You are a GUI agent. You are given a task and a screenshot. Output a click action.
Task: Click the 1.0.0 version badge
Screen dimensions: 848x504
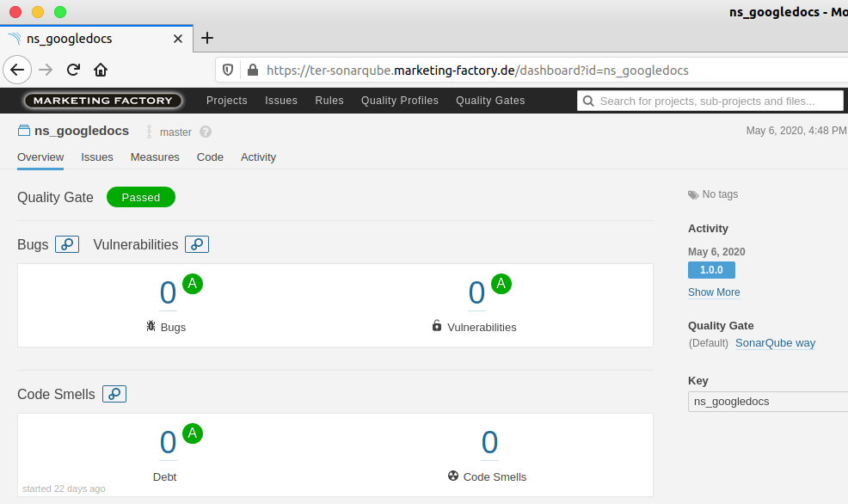coord(711,269)
